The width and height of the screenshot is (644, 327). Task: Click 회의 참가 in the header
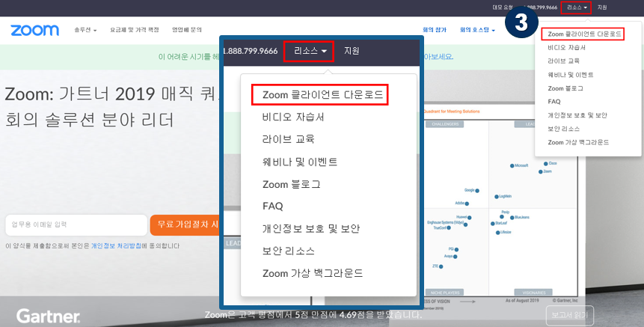(434, 30)
